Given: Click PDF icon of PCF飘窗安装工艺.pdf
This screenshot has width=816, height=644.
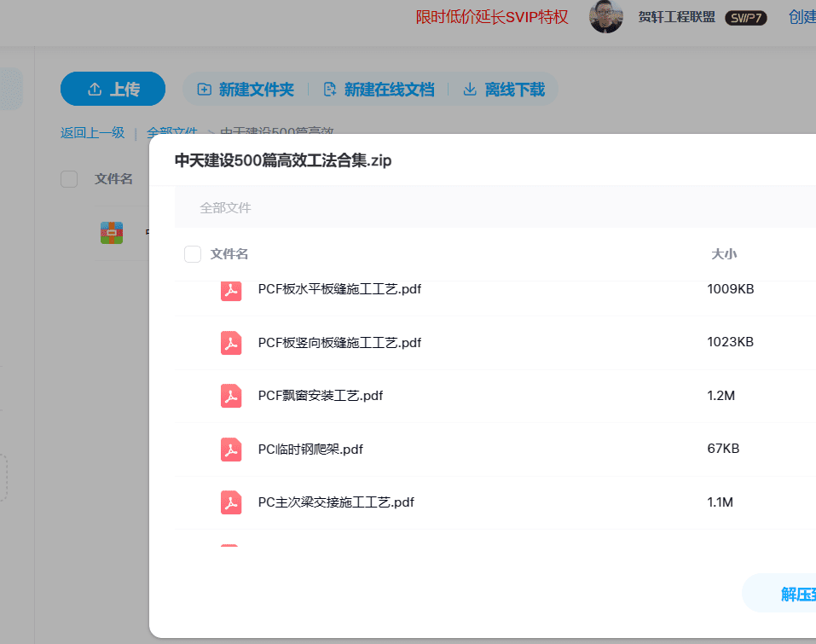Looking at the screenshot, I should click(231, 396).
